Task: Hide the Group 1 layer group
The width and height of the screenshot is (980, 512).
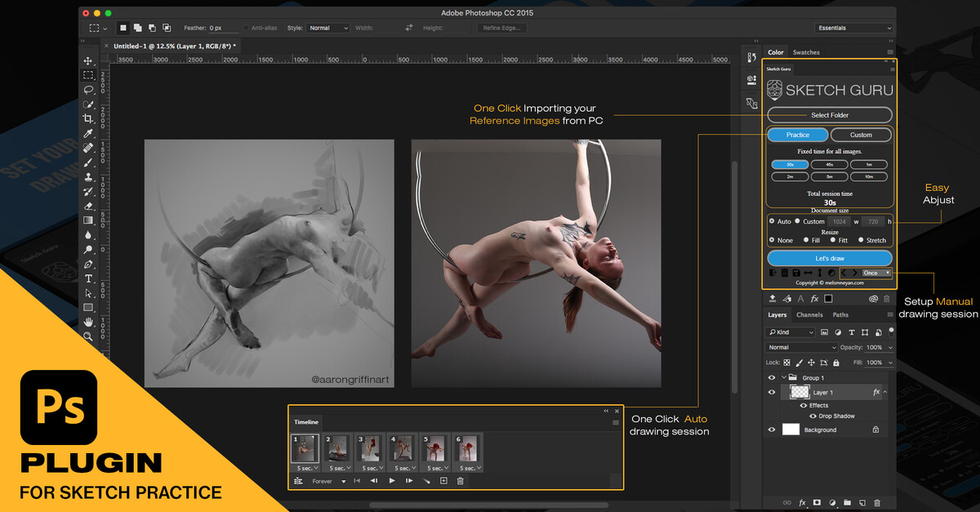Action: click(772, 378)
